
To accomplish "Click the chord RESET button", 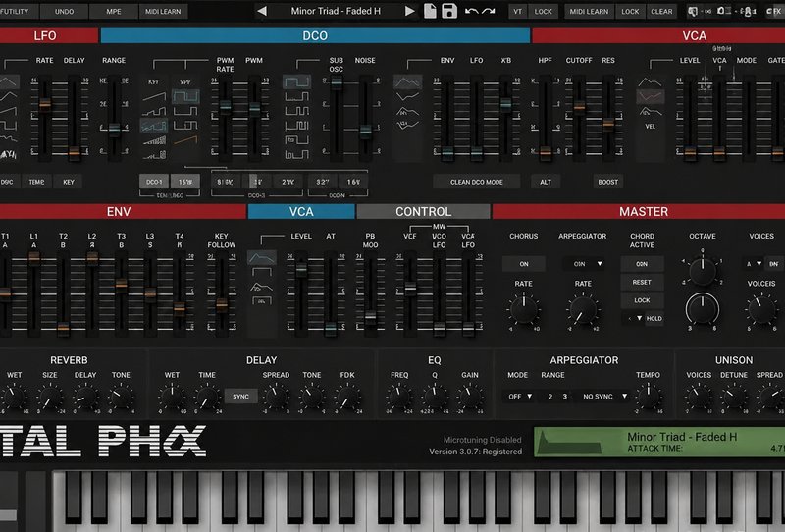I will click(x=642, y=282).
